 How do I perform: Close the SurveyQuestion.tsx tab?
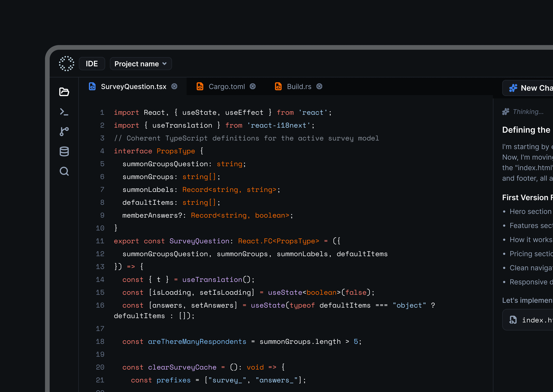click(174, 86)
